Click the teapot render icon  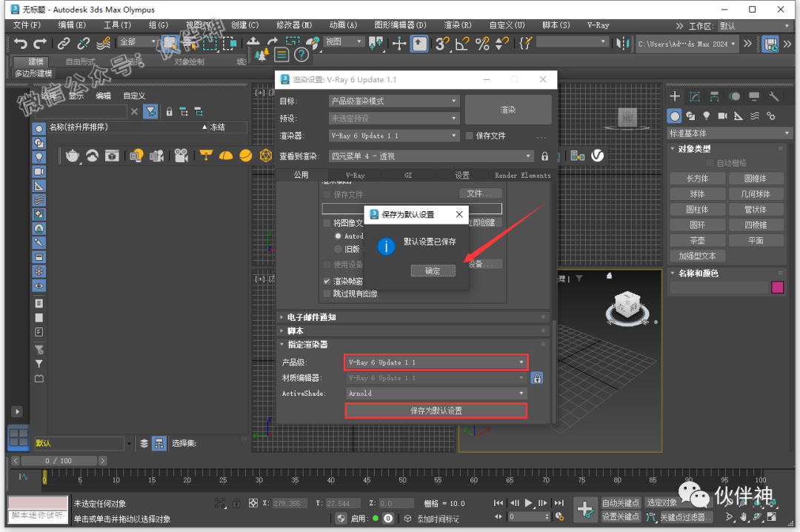[x=73, y=155]
